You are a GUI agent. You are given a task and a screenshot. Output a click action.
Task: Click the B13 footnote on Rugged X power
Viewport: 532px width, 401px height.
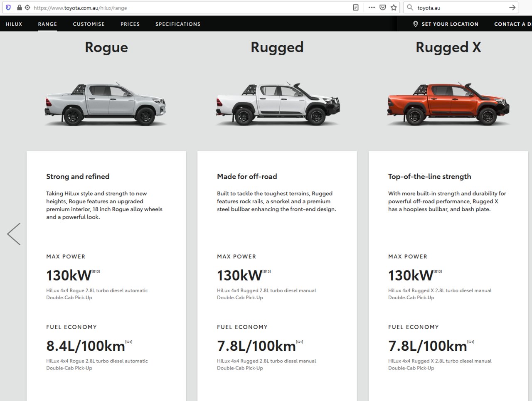pos(438,271)
